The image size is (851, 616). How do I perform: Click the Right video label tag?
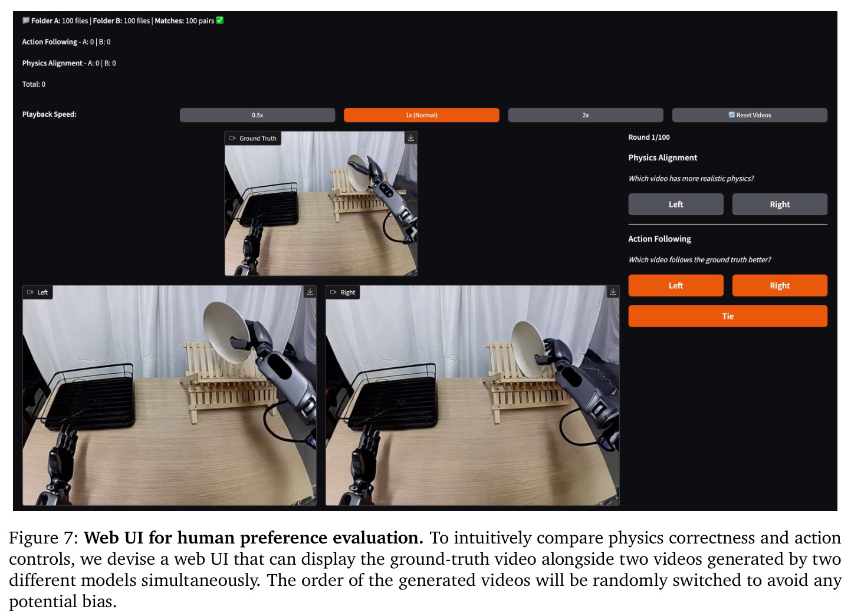343,292
